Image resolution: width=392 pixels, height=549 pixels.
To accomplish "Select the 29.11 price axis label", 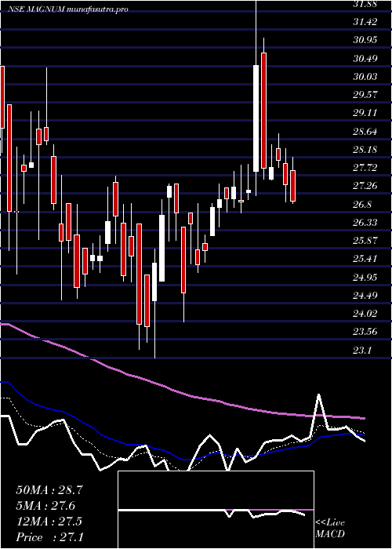I will tap(365, 113).
